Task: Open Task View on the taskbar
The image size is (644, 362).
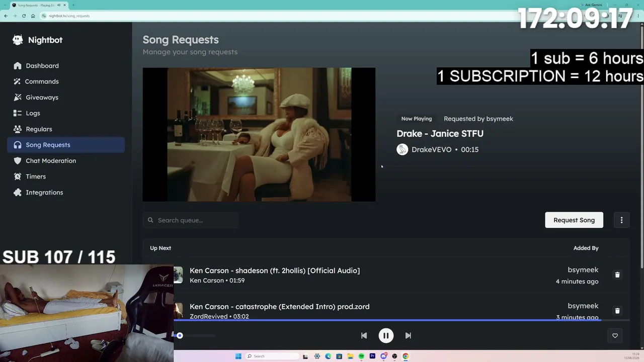Action: click(x=305, y=356)
